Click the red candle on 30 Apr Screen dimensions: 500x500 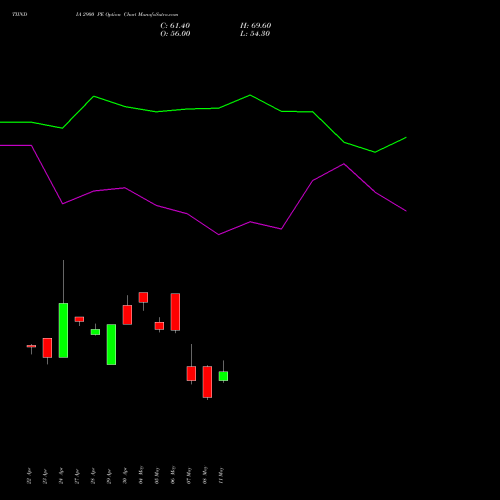[127, 315]
